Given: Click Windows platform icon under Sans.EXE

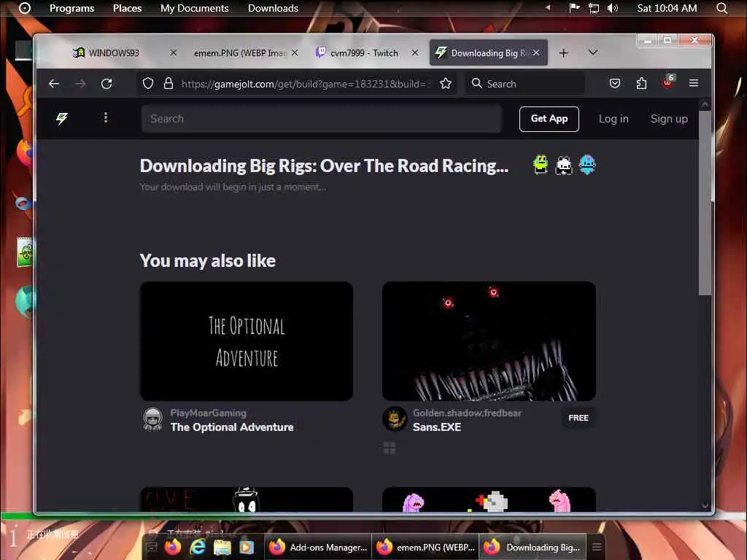Looking at the screenshot, I should [390, 448].
